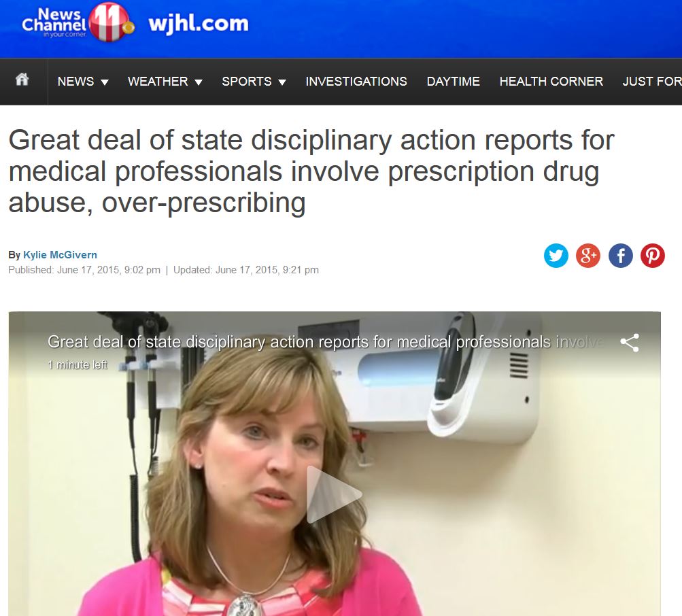Open the DAYTIME menu item
682x616 pixels.
click(454, 82)
